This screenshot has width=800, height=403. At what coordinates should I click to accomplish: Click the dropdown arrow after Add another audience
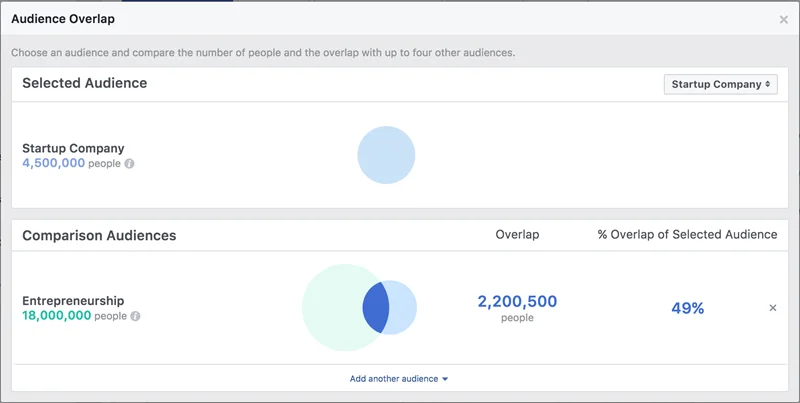pos(445,379)
